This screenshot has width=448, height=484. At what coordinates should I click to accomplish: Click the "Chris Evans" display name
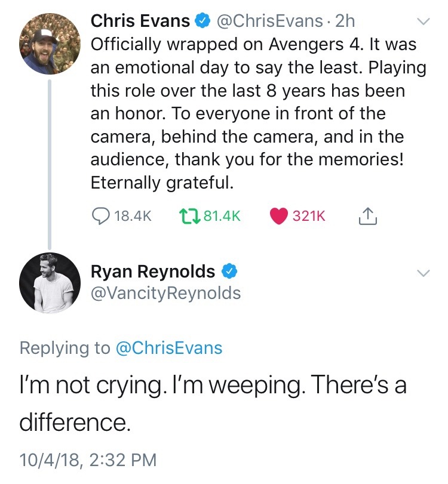[140, 21]
